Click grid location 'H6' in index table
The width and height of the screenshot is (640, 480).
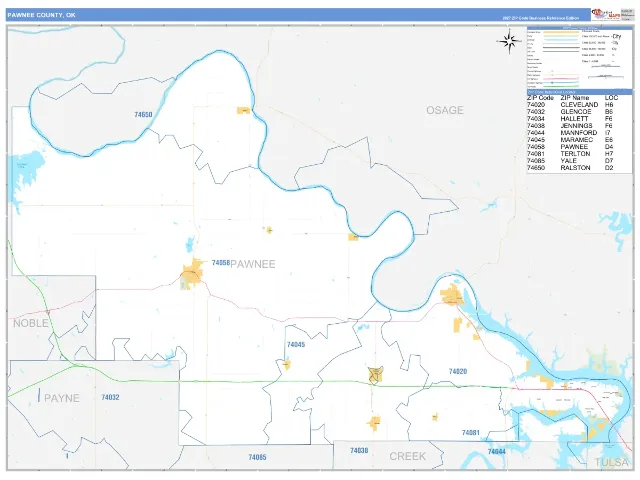click(x=609, y=105)
